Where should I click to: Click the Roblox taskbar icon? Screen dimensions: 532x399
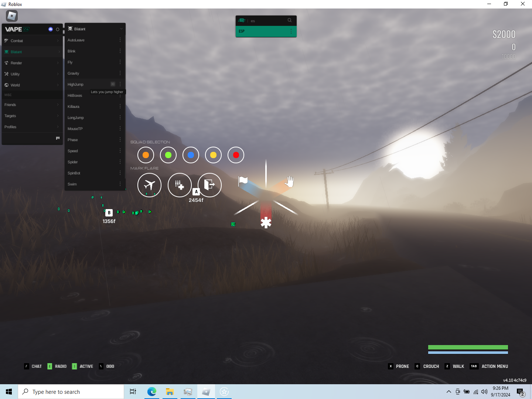point(206,392)
